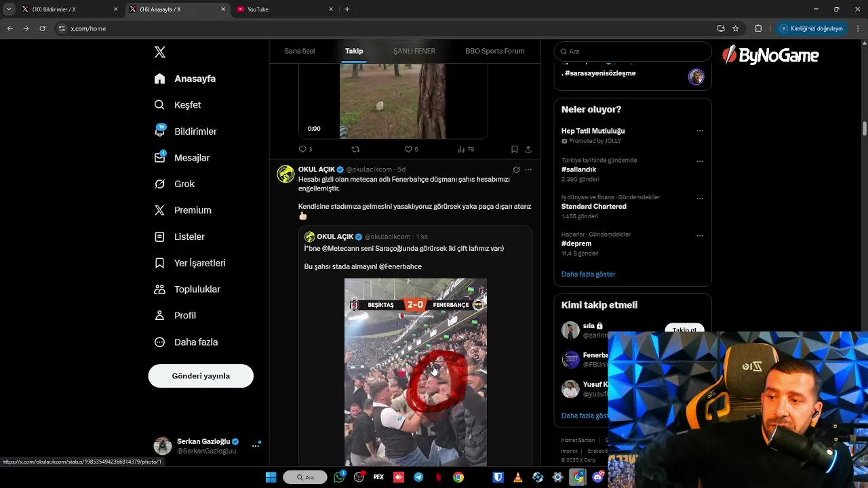
Task: Open more options for #sallandık trend
Action: click(700, 161)
